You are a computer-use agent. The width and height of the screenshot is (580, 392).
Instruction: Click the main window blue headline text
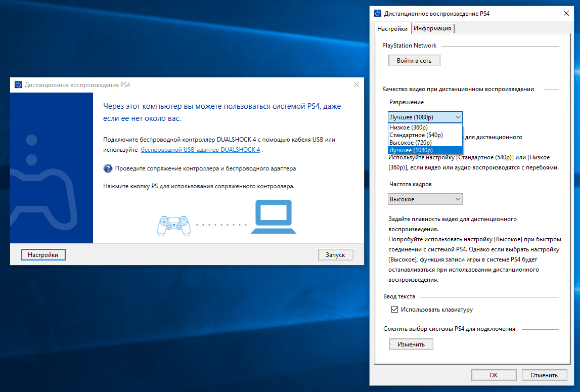pyautogui.click(x=222, y=112)
